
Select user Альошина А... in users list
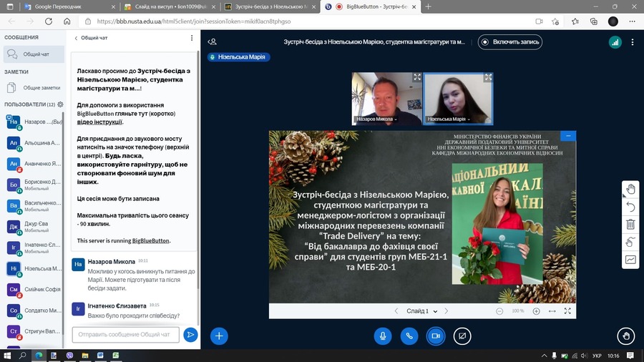click(34, 143)
